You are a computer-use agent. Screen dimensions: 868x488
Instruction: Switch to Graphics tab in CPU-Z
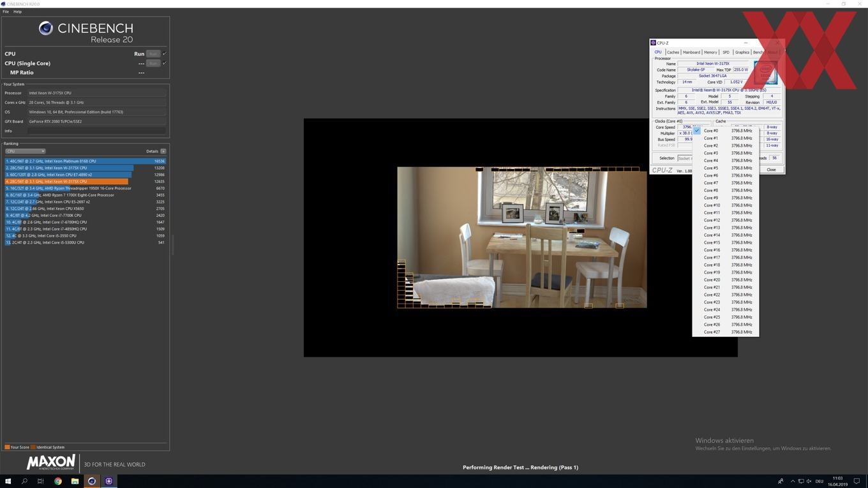click(x=742, y=52)
